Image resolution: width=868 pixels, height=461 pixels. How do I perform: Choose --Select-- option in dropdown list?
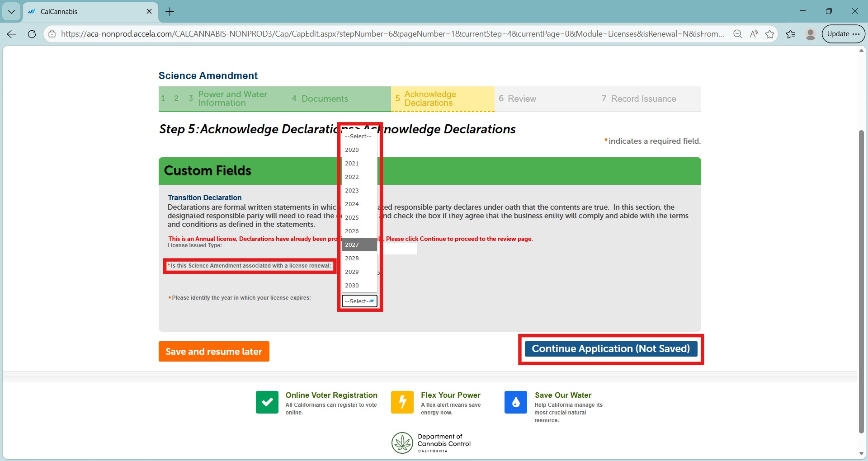pos(359,136)
